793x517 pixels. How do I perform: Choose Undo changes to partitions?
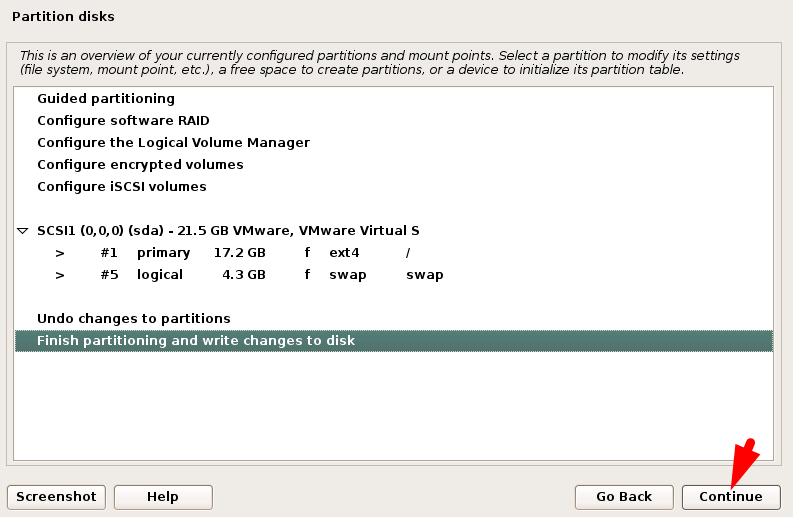[x=133, y=318]
